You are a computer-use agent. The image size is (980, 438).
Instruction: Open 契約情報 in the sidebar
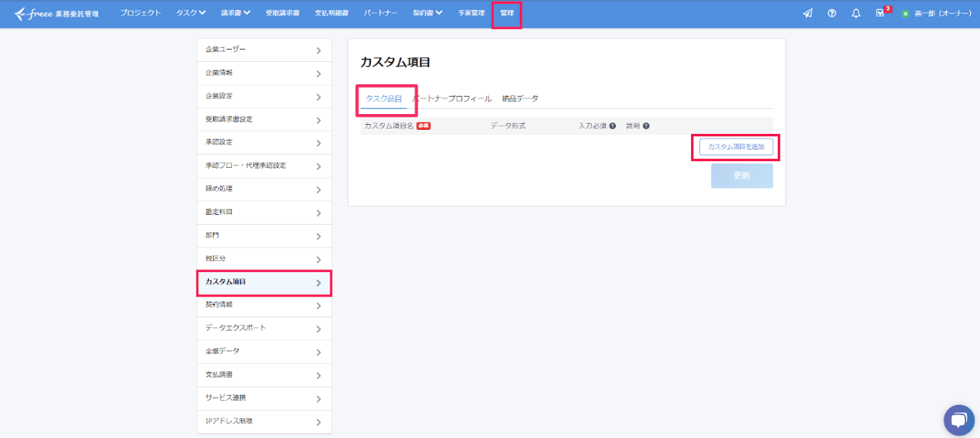pyautogui.click(x=263, y=305)
